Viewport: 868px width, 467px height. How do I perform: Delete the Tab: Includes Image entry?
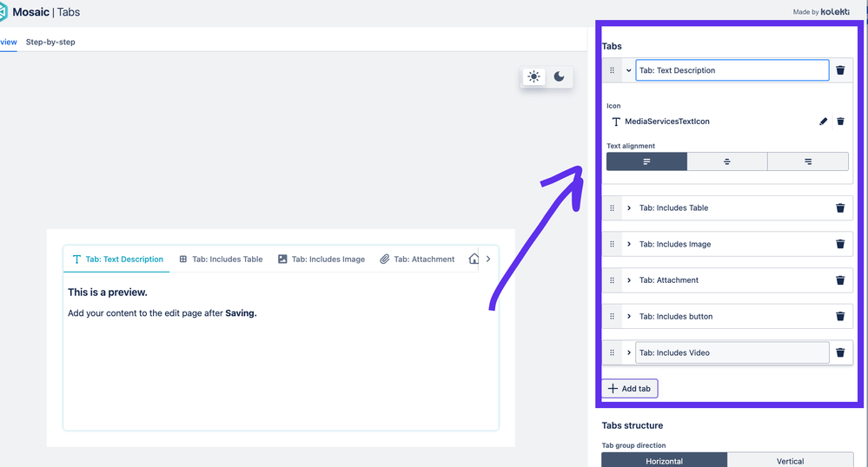point(840,244)
